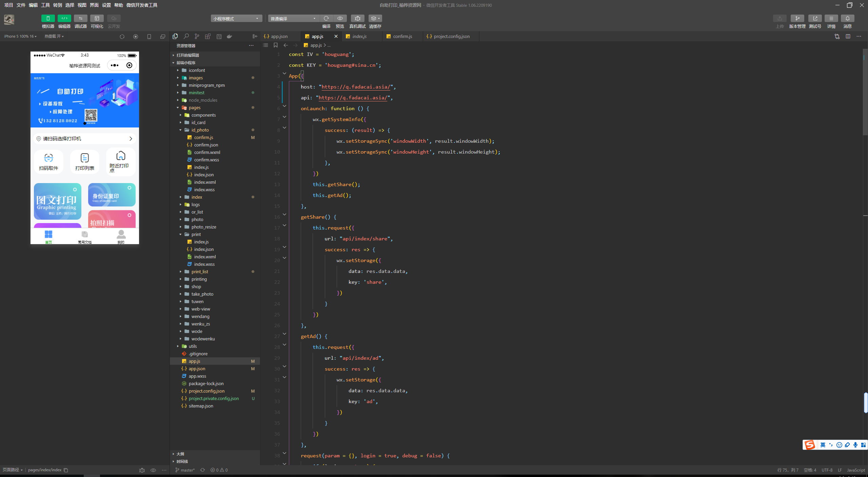This screenshot has width=868, height=477.
Task: Open version management
Action: coord(797,18)
